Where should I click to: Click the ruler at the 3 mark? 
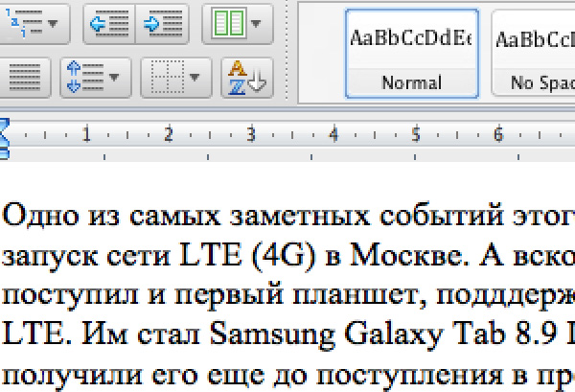tap(251, 134)
